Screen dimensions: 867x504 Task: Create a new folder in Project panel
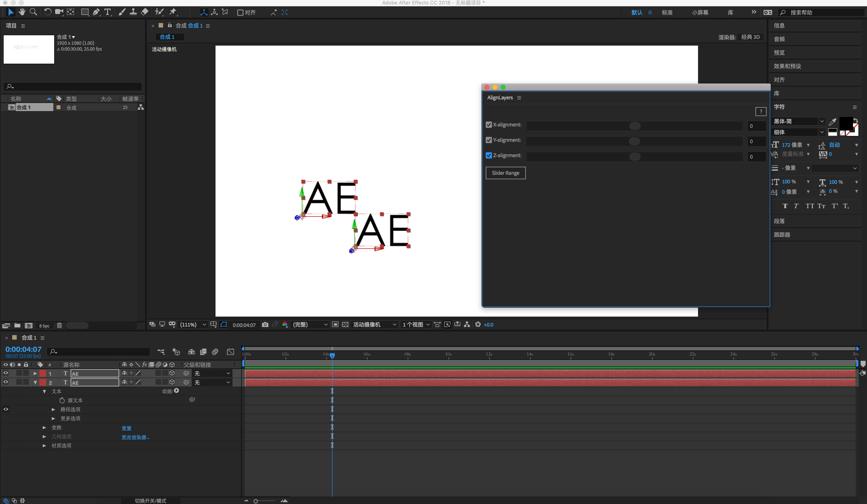tap(17, 325)
